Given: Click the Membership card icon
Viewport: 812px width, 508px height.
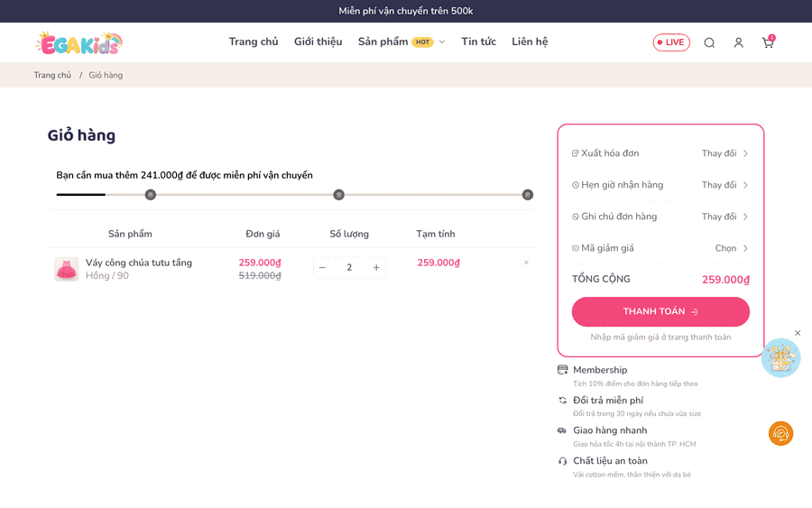Looking at the screenshot, I should [x=562, y=370].
